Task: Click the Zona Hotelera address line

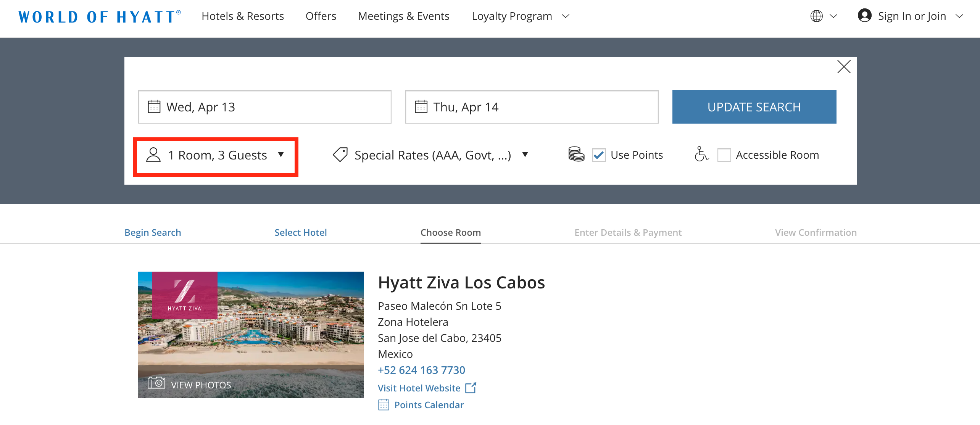Action: coord(413,322)
